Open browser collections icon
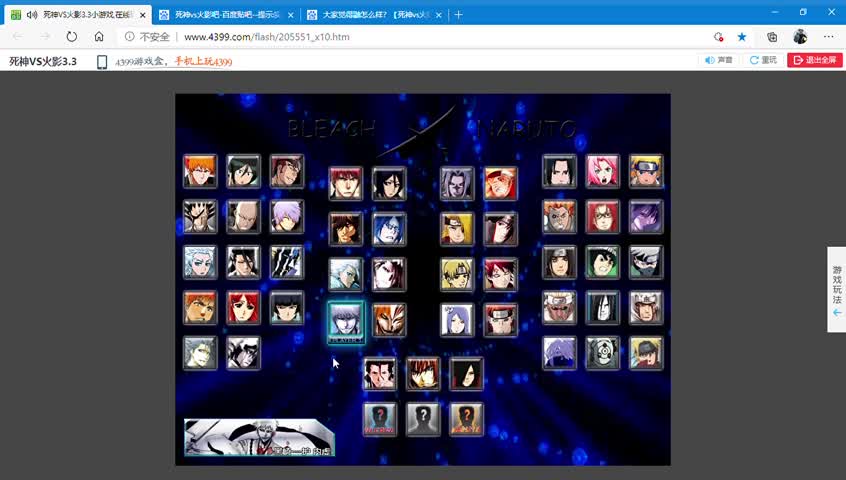The width and height of the screenshot is (846, 480). pyautogui.click(x=772, y=37)
